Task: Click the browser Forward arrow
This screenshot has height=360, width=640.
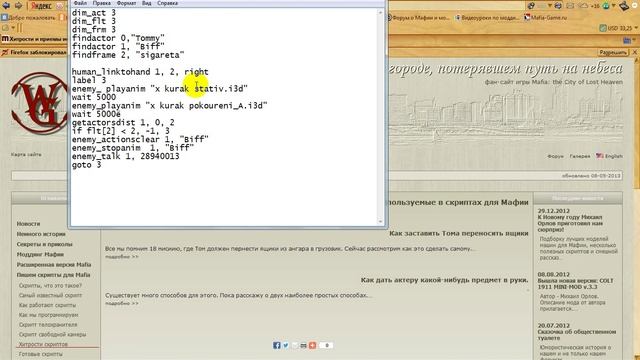Action: (x=18, y=6)
